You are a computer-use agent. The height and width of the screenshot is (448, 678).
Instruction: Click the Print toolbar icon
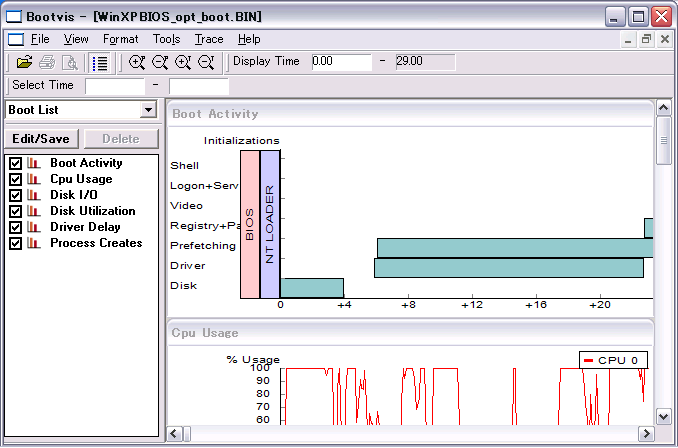tap(47, 63)
